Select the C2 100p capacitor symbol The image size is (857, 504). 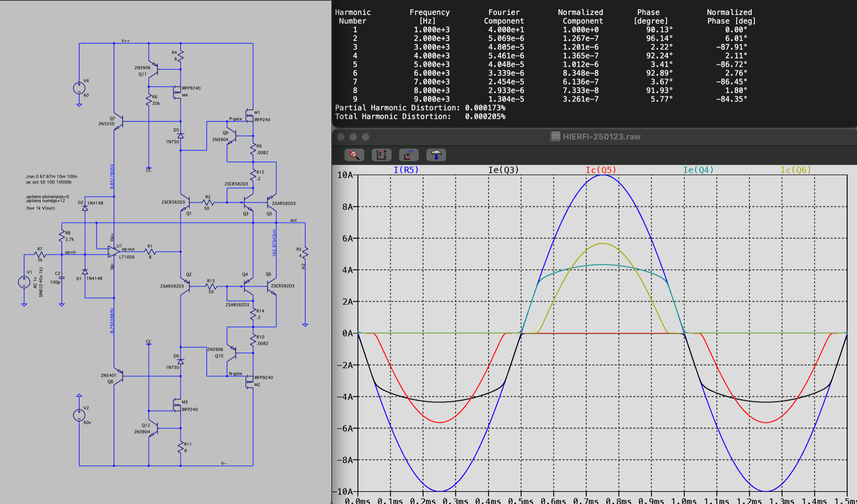62,277
